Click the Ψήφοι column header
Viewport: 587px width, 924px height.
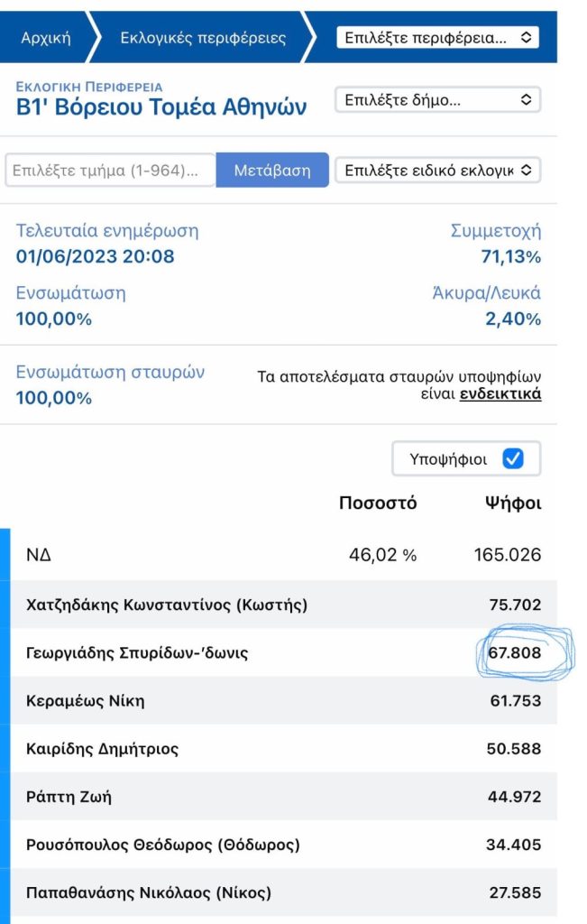pos(513,504)
